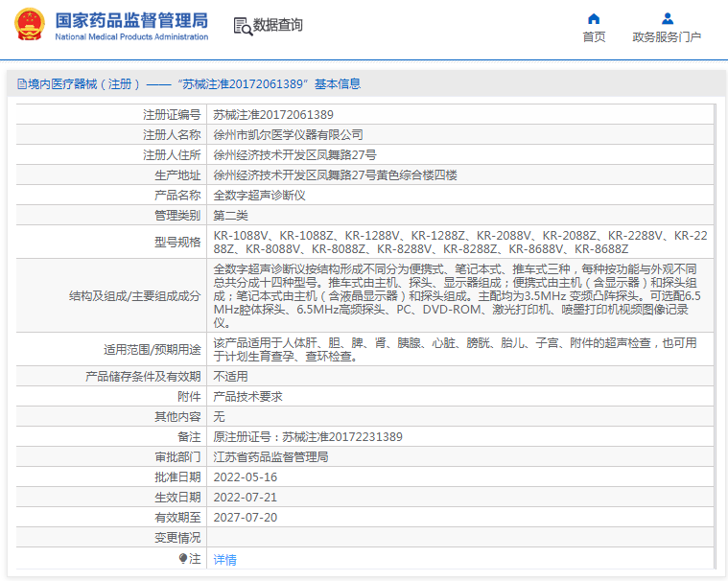The image size is (728, 581).
Task: Click the 备注 row label
Action: [x=189, y=437]
